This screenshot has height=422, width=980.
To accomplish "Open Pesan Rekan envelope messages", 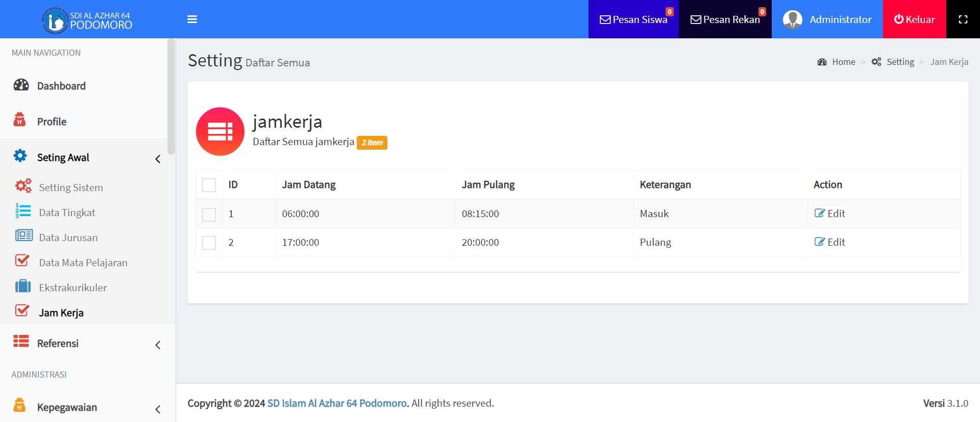I will pyautogui.click(x=725, y=19).
